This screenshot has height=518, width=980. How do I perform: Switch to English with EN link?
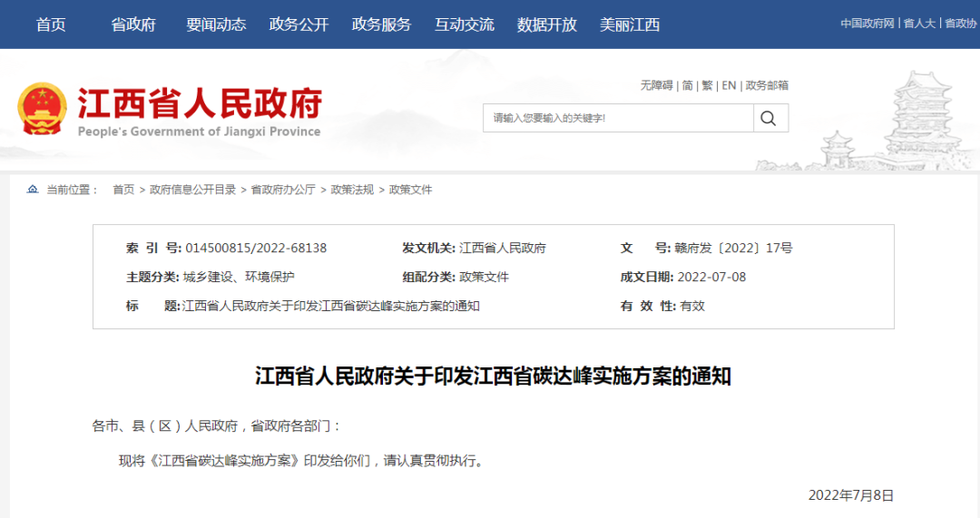[729, 85]
